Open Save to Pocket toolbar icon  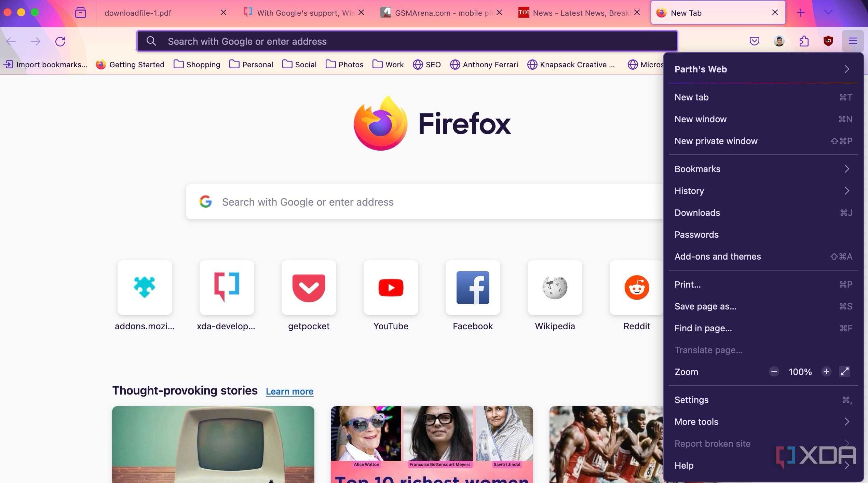coord(755,41)
